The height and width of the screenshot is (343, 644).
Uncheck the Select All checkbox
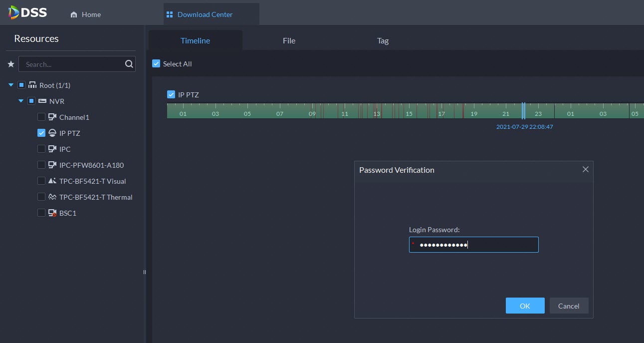coord(156,64)
